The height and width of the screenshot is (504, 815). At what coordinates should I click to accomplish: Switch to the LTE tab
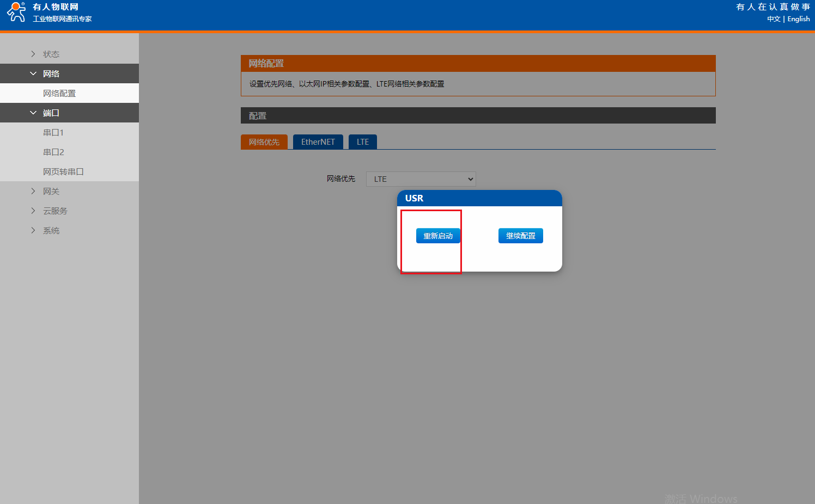(362, 142)
